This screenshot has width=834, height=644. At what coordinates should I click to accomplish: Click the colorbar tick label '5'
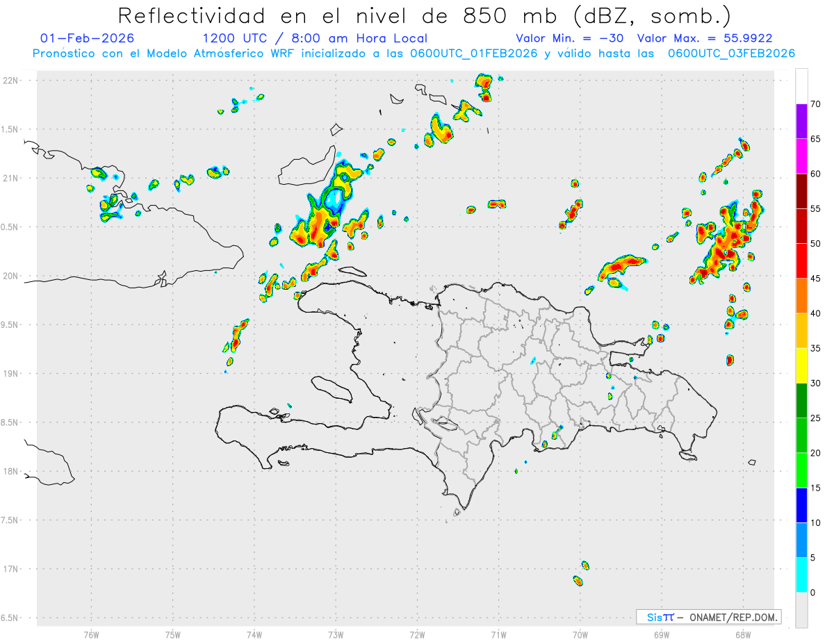(x=812, y=558)
